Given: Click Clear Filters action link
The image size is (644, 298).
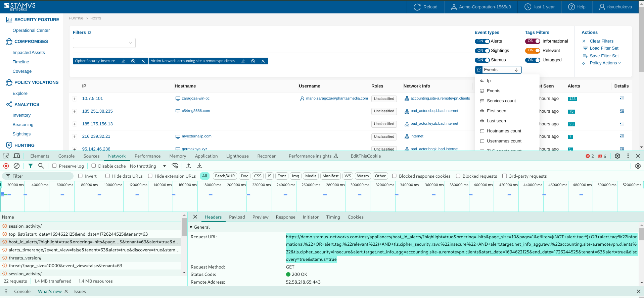Looking at the screenshot, I should click(601, 41).
